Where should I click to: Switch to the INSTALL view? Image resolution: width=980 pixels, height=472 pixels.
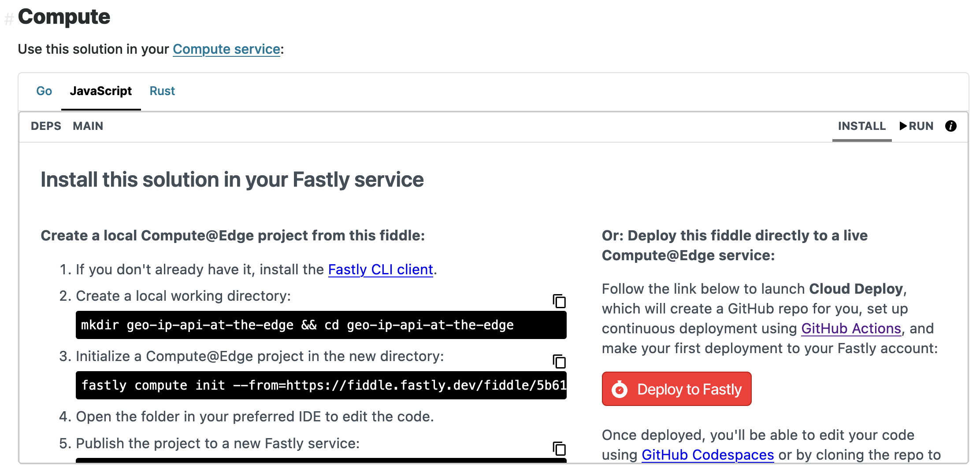[861, 126]
